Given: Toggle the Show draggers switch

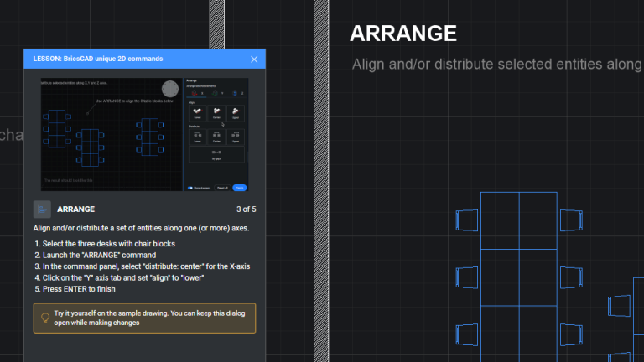Looking at the screenshot, I should (x=190, y=188).
